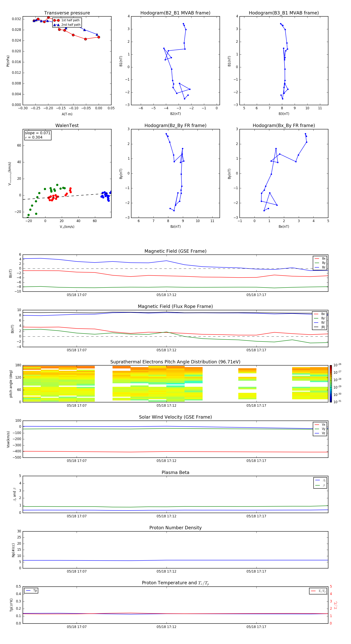The image size is (351, 644).
Task: Click the "Hodogram(Bz_By FR frame)" title
Action: click(x=175, y=125)
